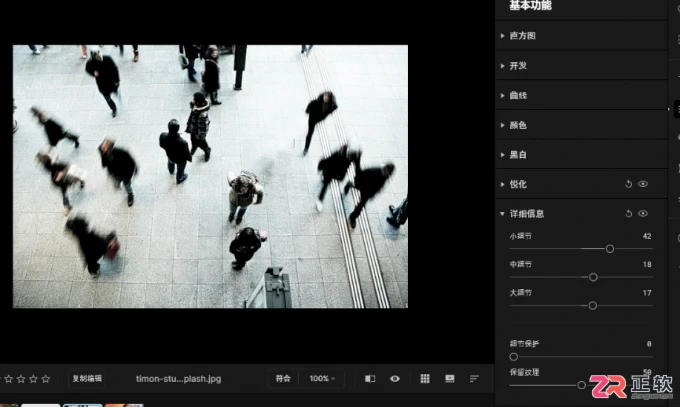Click the 细节保护 slider handle
This screenshot has height=407, width=680.
[x=513, y=357]
